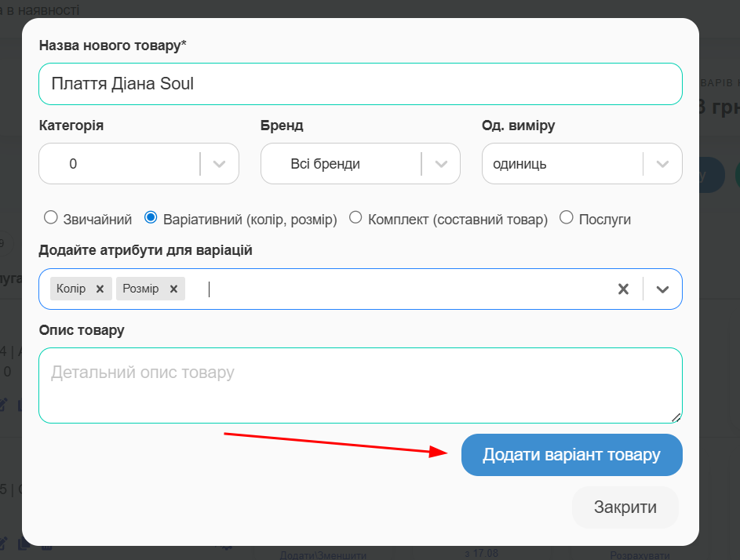
Task: Click the attributes text entry area
Action: click(392, 289)
